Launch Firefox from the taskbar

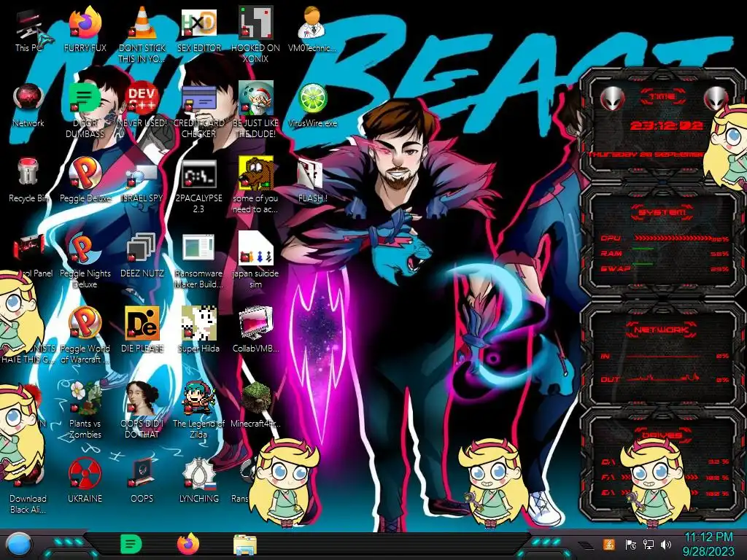click(x=188, y=544)
